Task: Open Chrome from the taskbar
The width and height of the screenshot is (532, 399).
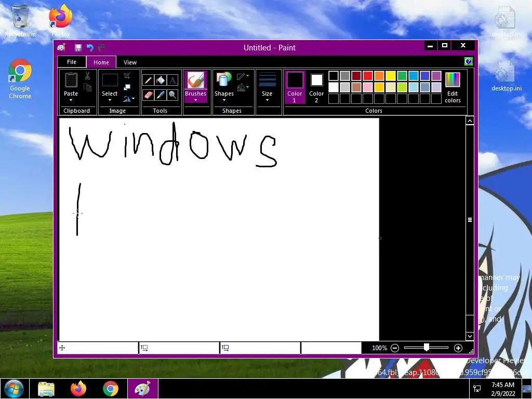Action: (111, 389)
